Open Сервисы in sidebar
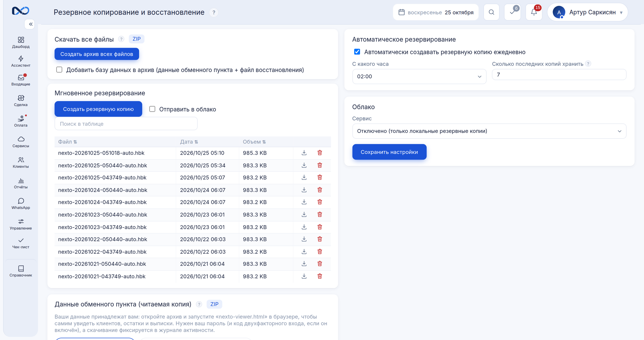Screen dimensions: 644x340 [x=21, y=142]
